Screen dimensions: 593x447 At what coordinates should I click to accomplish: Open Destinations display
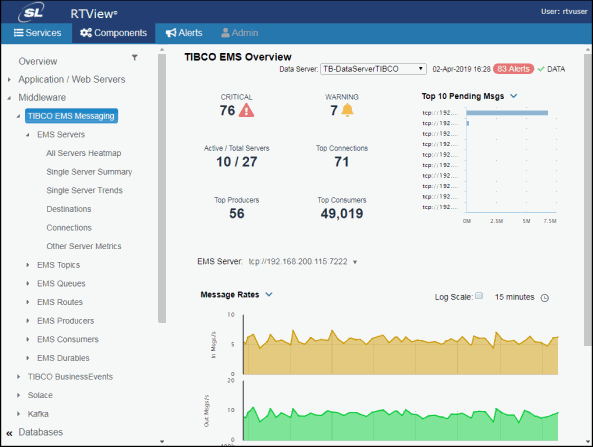point(69,209)
